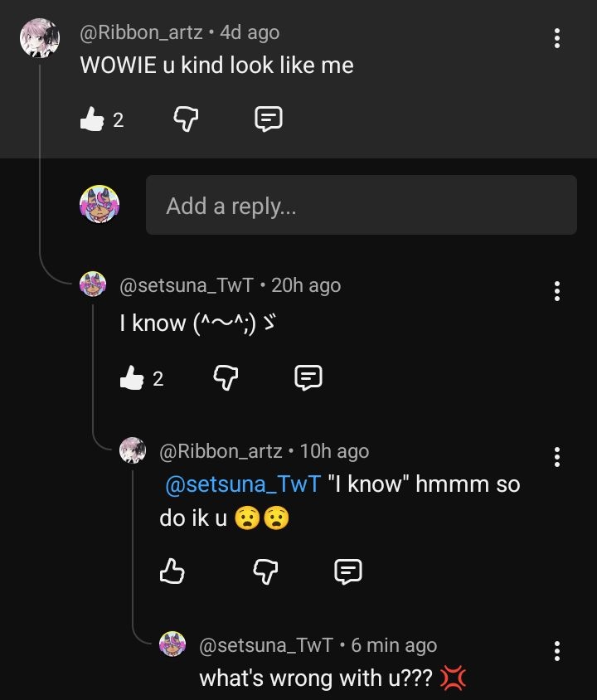
Task: Open @Ribbon_artz profile from the top comment's username
Action: [x=141, y=32]
